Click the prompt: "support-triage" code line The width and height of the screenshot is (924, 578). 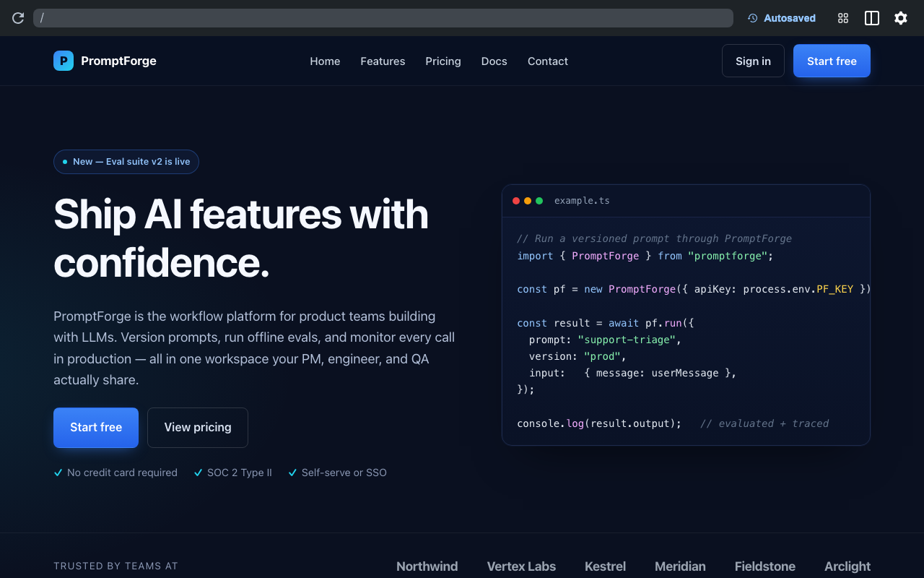click(605, 340)
